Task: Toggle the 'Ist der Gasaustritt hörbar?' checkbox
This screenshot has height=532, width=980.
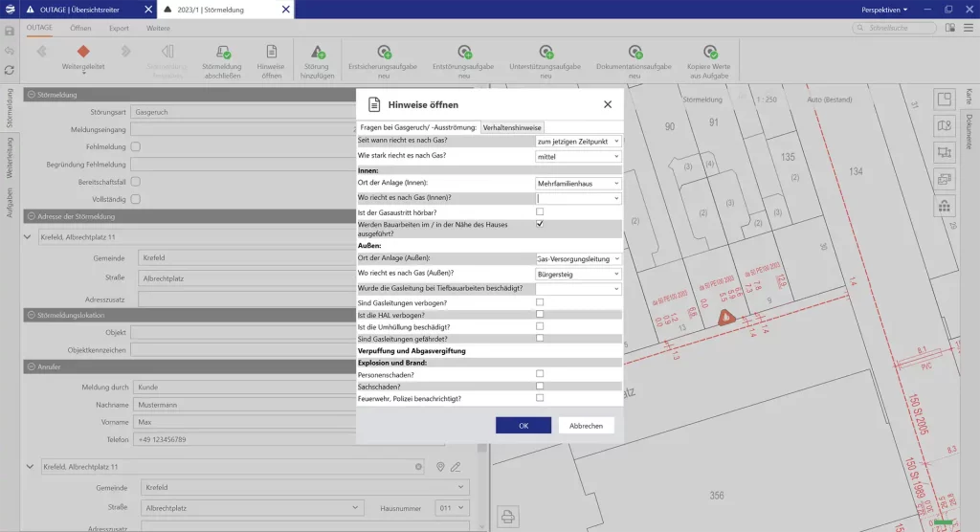Action: point(540,211)
